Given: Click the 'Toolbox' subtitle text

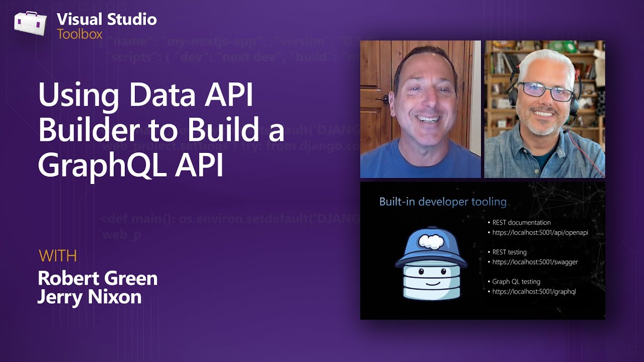Looking at the screenshot, I should click(79, 34).
